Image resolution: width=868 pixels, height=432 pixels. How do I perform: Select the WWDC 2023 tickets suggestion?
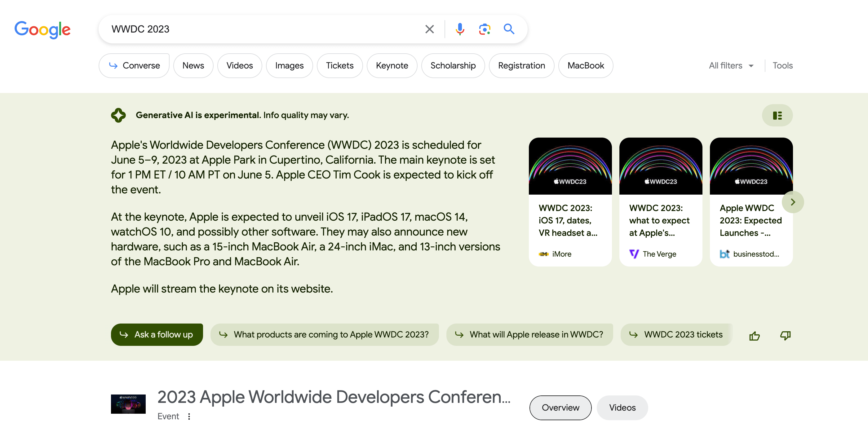(x=676, y=335)
